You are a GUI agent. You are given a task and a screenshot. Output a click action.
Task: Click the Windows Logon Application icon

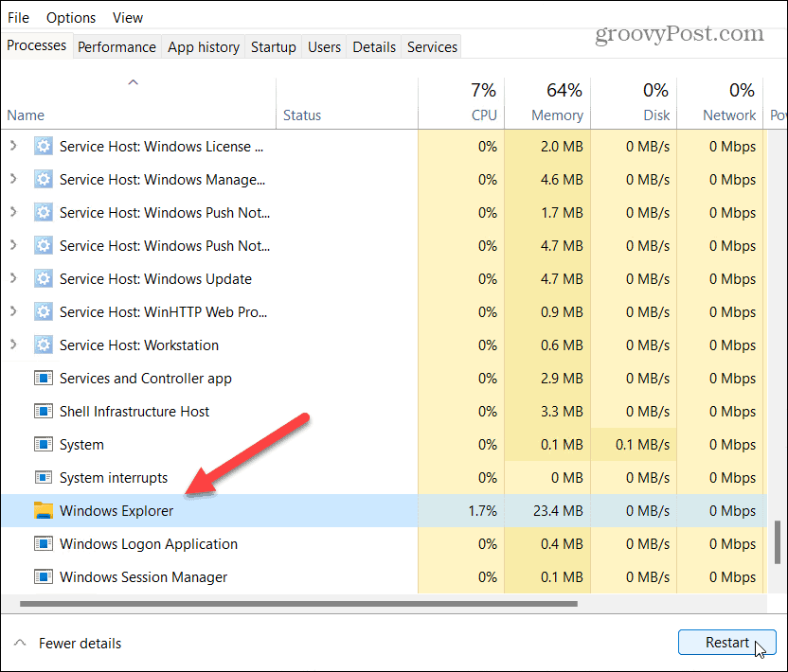[x=44, y=544]
